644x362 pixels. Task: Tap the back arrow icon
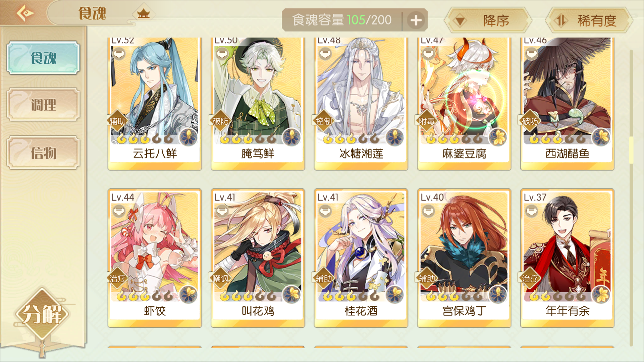(25, 13)
